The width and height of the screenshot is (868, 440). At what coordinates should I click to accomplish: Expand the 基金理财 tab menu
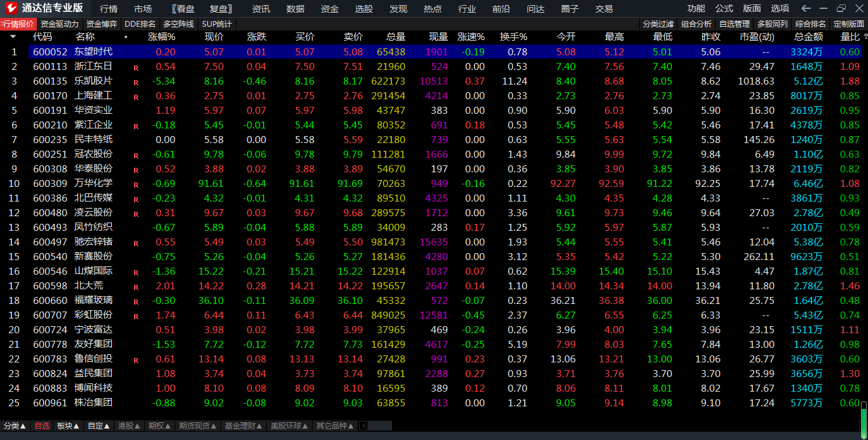click(244, 426)
